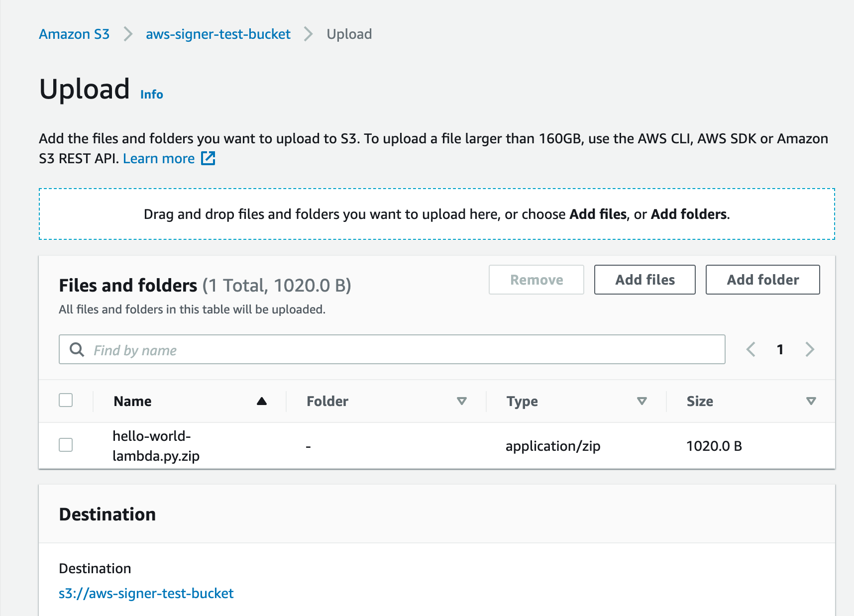This screenshot has height=616, width=854.
Task: Click the Add folder button
Action: coord(762,280)
